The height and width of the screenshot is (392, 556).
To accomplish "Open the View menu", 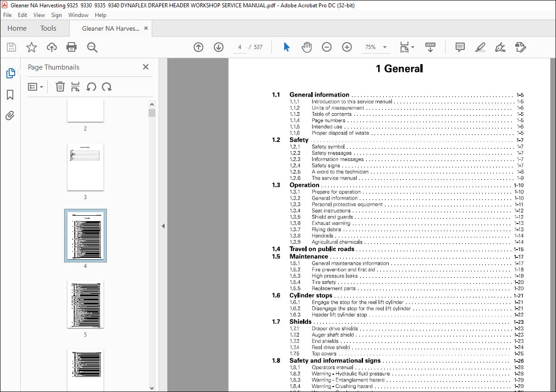I will (39, 15).
